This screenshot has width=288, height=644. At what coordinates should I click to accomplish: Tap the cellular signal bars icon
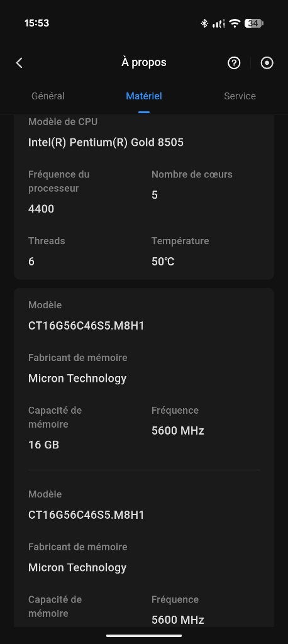coord(218,23)
